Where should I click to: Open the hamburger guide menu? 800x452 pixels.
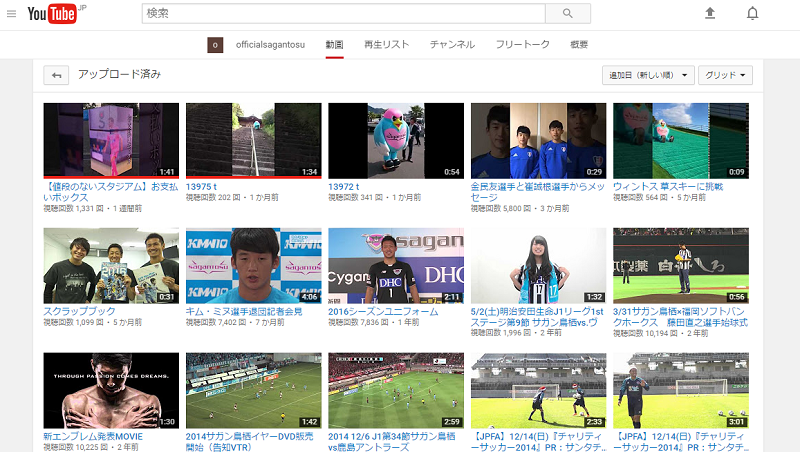coord(12,14)
